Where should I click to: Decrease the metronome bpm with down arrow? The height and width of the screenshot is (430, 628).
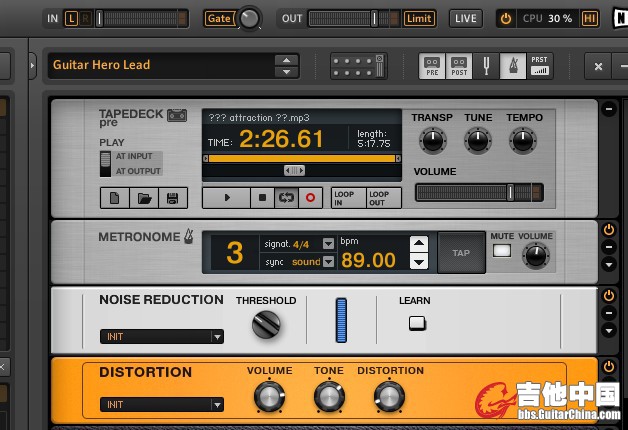419,262
